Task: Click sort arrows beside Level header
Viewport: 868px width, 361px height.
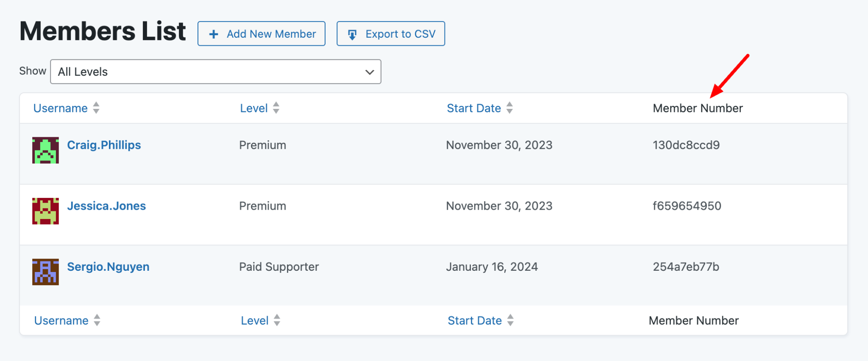Action: click(276, 108)
